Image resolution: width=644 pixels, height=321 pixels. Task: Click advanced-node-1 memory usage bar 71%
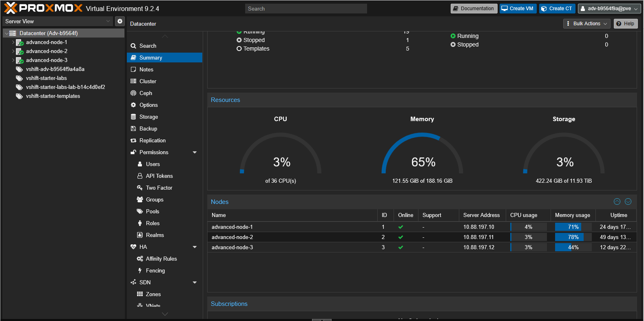[x=573, y=227]
